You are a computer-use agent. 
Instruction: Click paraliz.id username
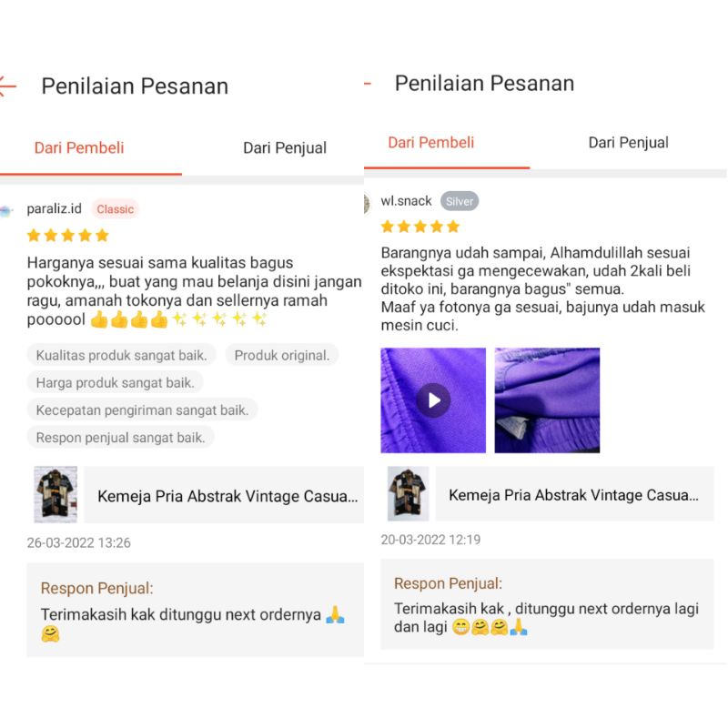coord(54,209)
